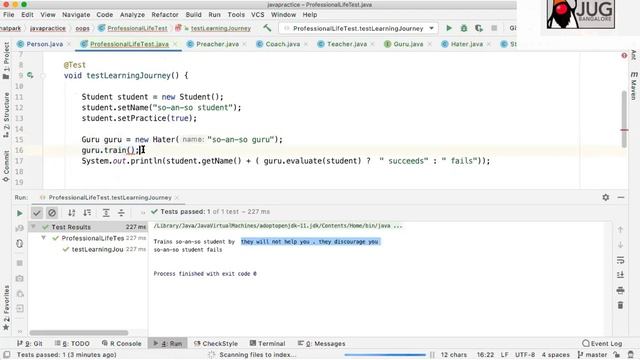Open the Git tool window
Screen dimensions: 640x360
(30, 343)
